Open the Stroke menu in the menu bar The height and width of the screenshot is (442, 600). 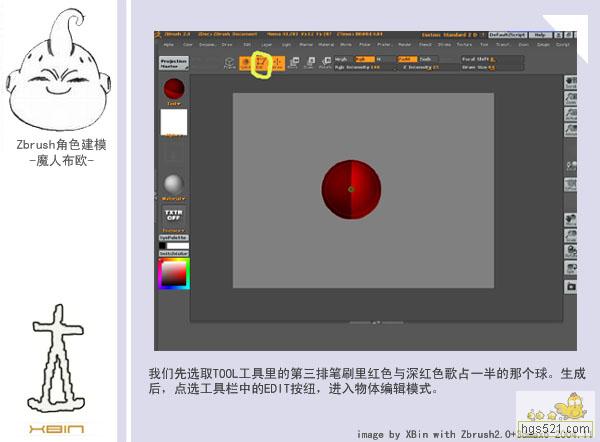[x=444, y=44]
